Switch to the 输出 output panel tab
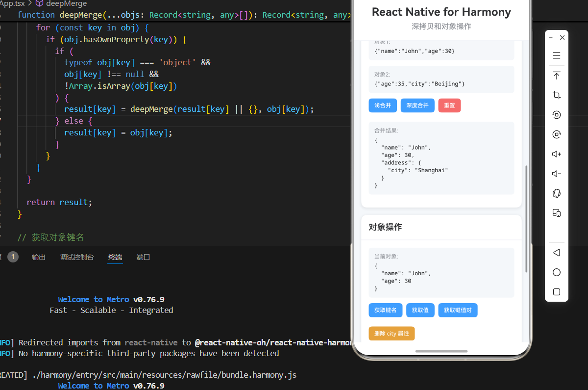The image size is (588, 390). 39,257
